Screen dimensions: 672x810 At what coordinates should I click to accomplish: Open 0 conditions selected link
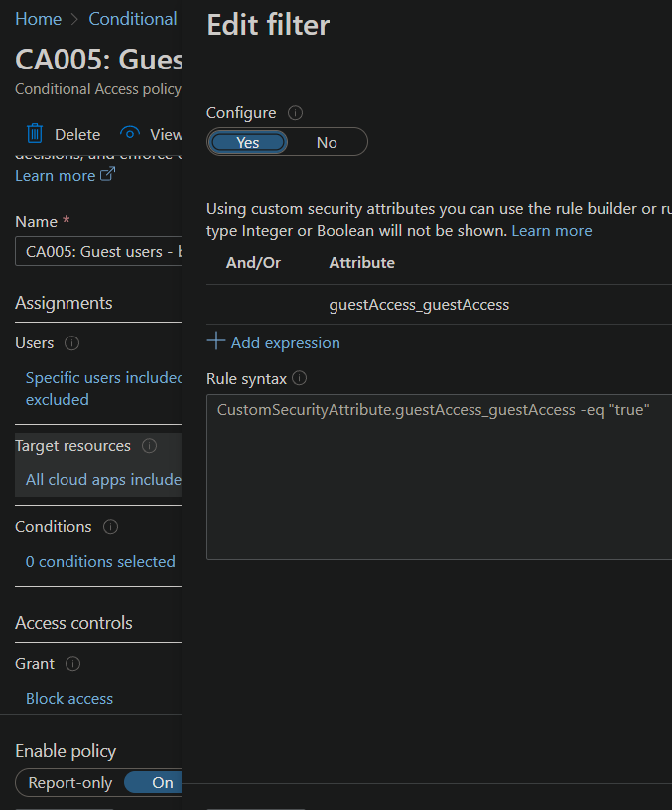click(x=100, y=562)
